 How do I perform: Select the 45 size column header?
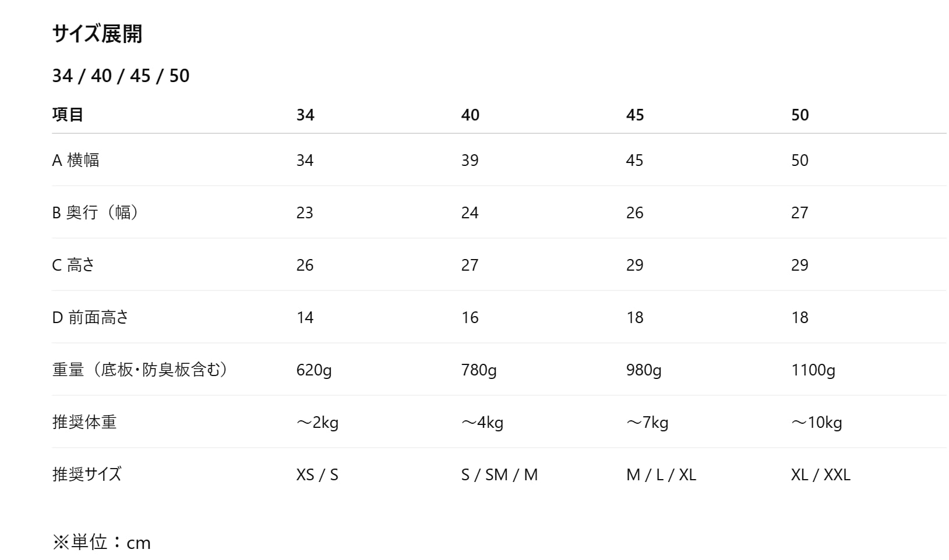635,115
